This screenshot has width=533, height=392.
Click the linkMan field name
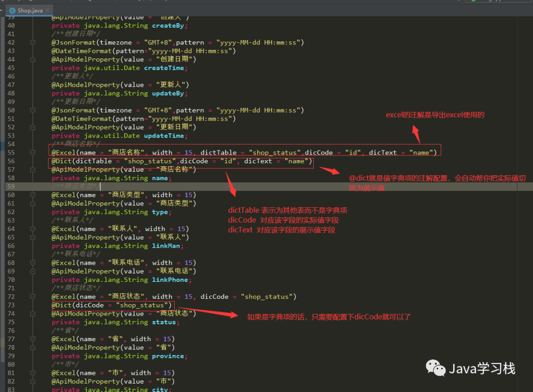click(x=166, y=246)
